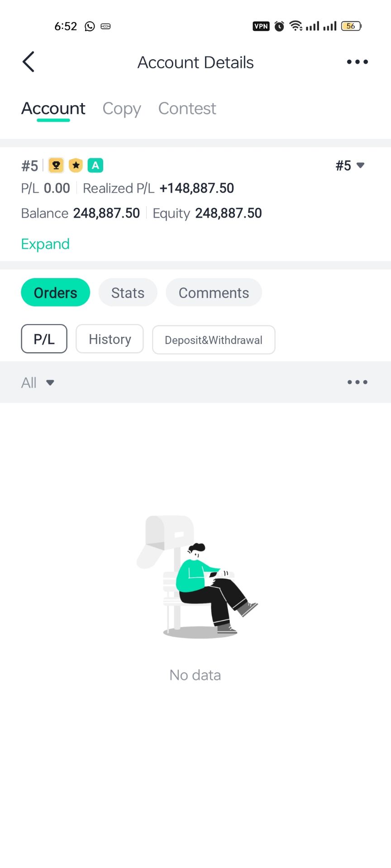
Task: Open the All filter dropdown
Action: point(38,383)
